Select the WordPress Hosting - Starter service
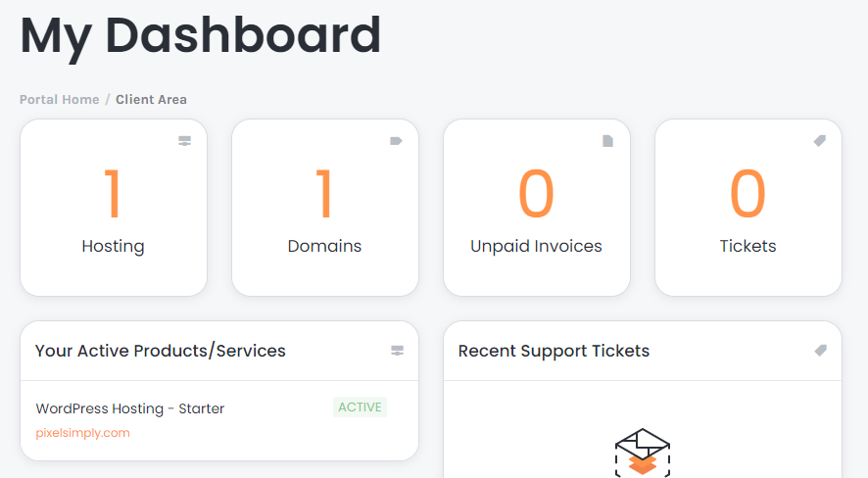Viewport: 868px width, 478px height. (x=130, y=408)
